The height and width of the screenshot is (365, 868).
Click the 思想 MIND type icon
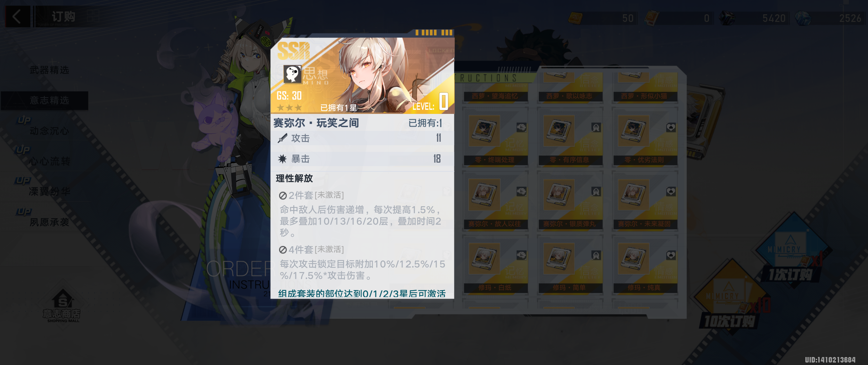(x=292, y=74)
